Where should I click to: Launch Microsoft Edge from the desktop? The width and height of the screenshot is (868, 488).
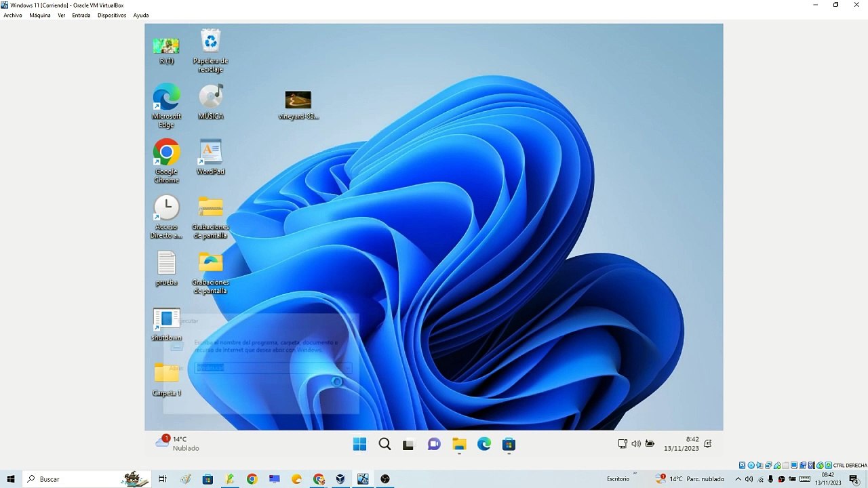[166, 106]
